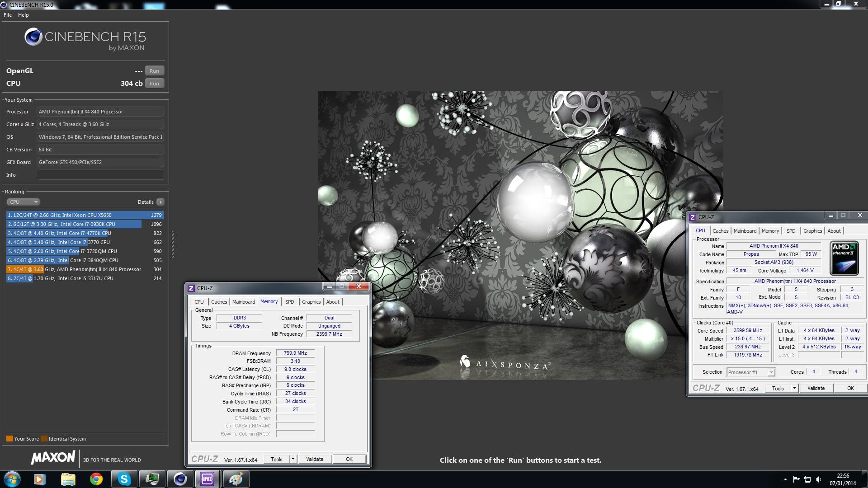Open Tools dropdown arrow in right CPU-Z window
868x488 pixels.
tap(794, 388)
